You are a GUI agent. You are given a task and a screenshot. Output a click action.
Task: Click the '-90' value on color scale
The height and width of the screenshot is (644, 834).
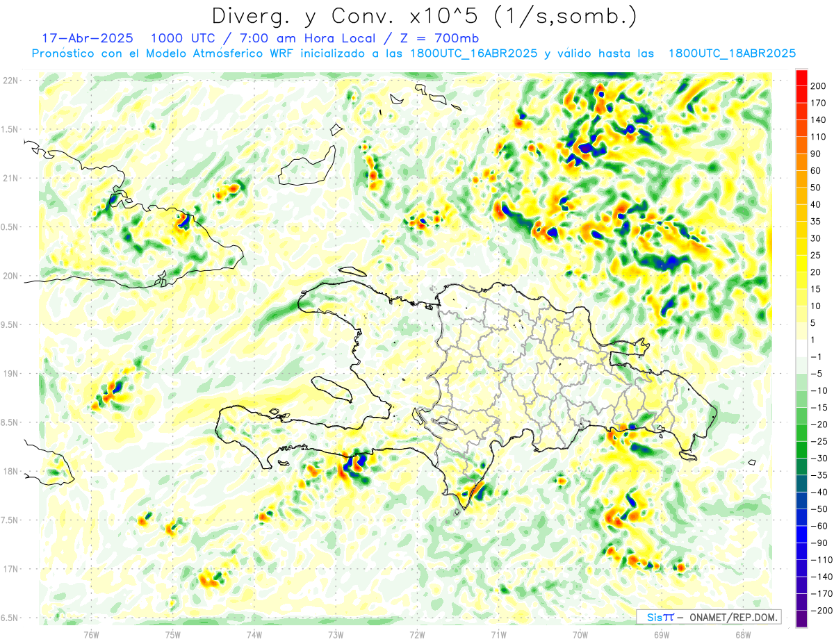(x=820, y=543)
